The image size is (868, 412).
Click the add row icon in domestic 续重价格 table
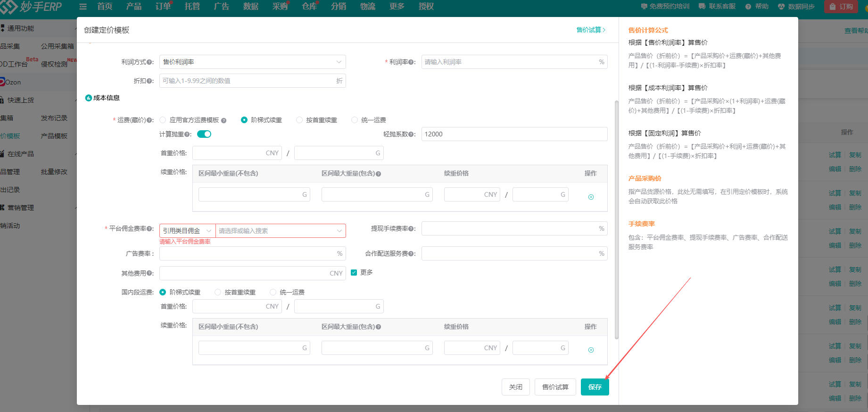(x=591, y=350)
